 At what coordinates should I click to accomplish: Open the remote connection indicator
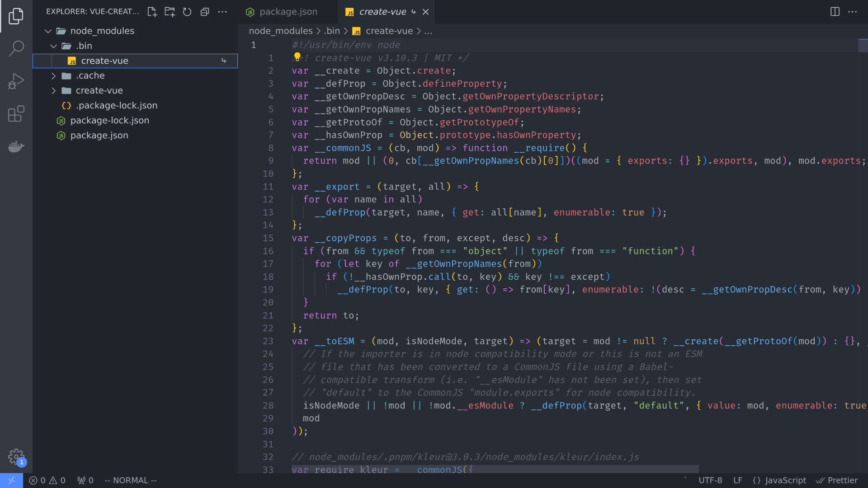11,480
